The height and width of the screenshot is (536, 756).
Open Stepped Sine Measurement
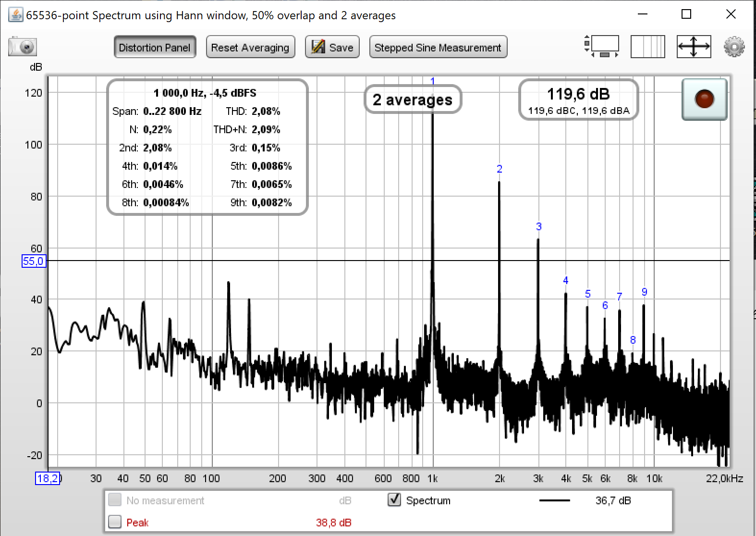point(438,47)
